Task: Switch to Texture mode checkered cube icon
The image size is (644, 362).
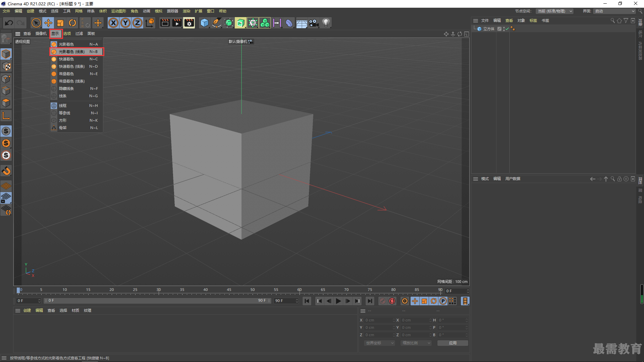Action: pos(6,66)
